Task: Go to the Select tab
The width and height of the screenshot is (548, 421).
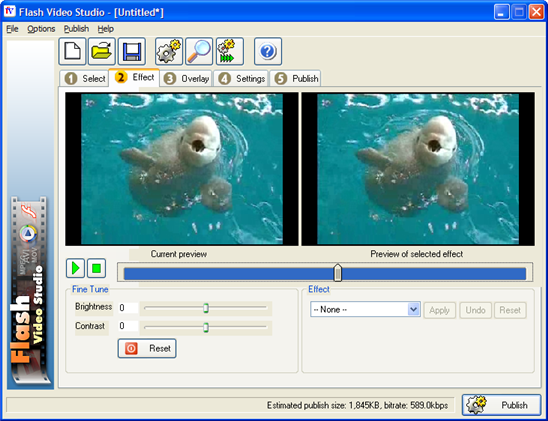Action: click(85, 79)
